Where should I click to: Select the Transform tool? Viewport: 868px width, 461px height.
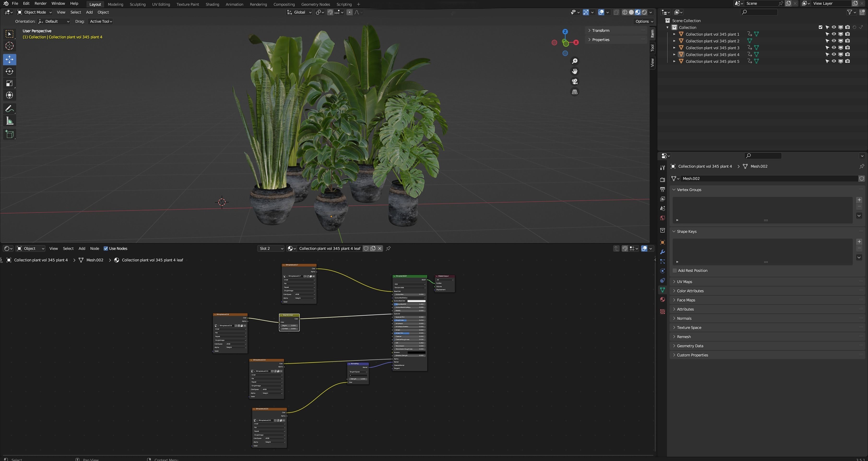click(9, 95)
